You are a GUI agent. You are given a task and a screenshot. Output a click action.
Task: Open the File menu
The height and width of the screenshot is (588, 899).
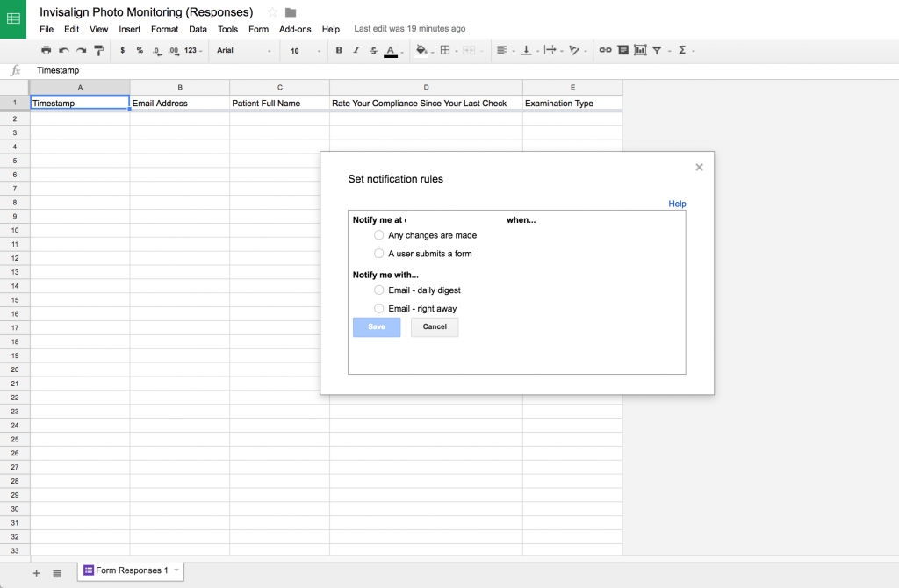[x=47, y=29]
